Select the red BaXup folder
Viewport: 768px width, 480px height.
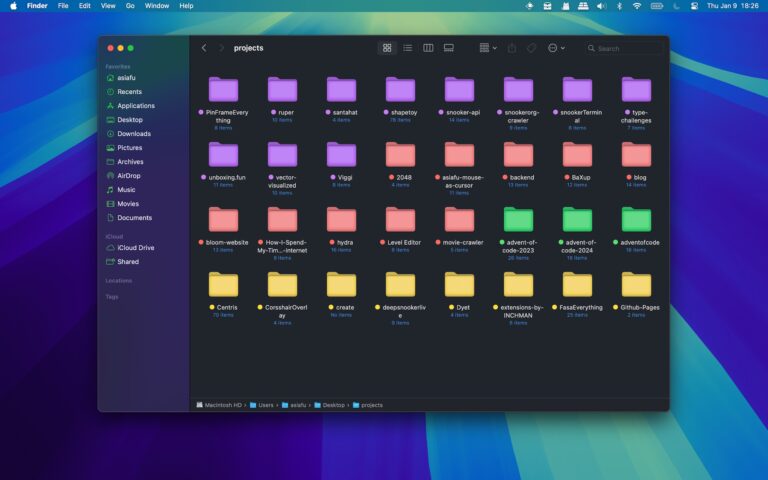(x=577, y=155)
